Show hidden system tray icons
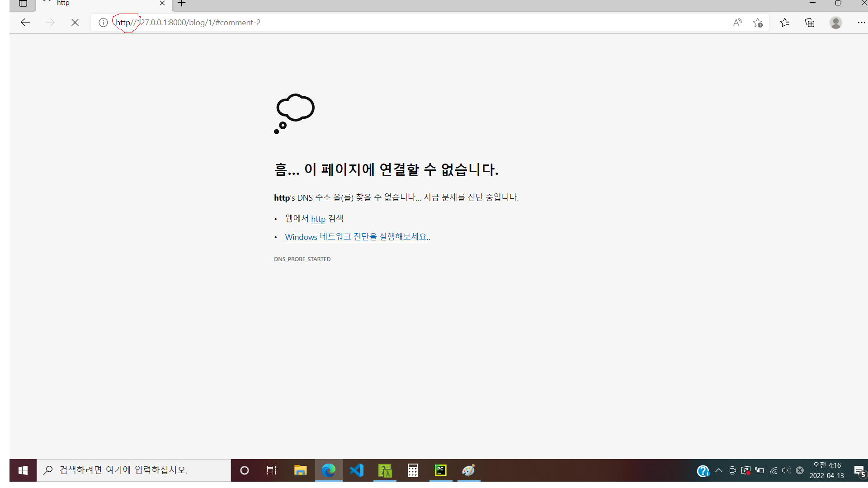 tap(719, 470)
